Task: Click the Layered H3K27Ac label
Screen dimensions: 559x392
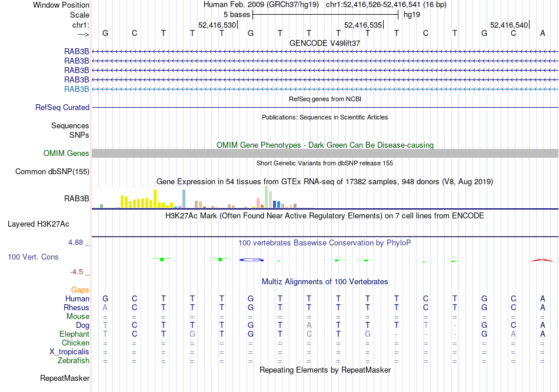Action: [x=38, y=224]
